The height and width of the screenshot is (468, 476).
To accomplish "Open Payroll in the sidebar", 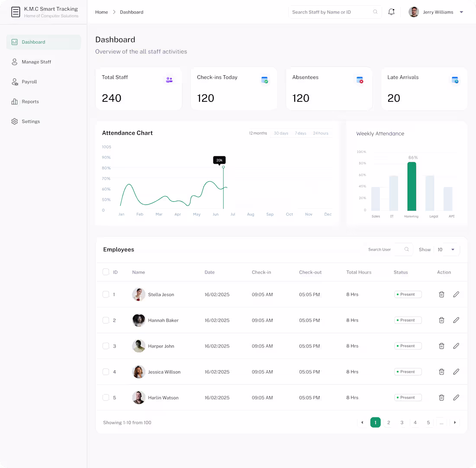I will (x=44, y=82).
